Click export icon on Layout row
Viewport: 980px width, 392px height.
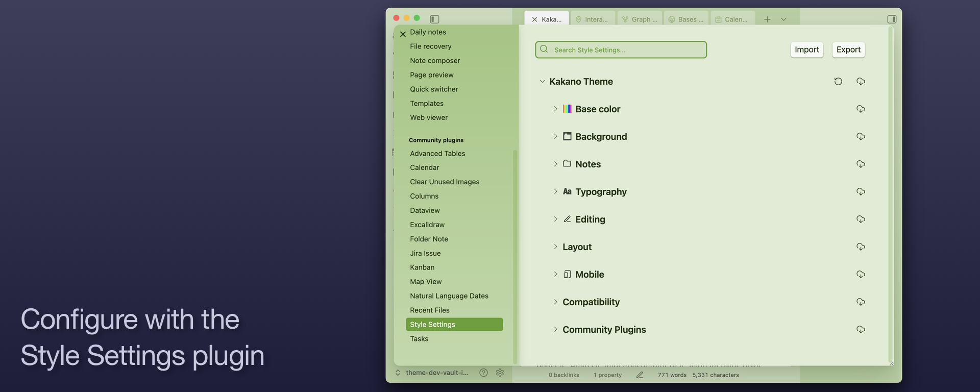(x=861, y=247)
